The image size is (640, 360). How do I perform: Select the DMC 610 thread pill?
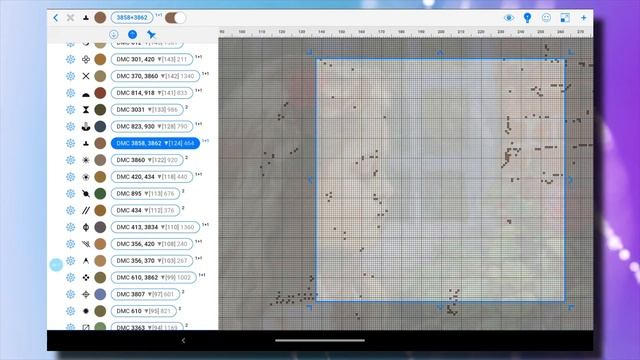144,311
